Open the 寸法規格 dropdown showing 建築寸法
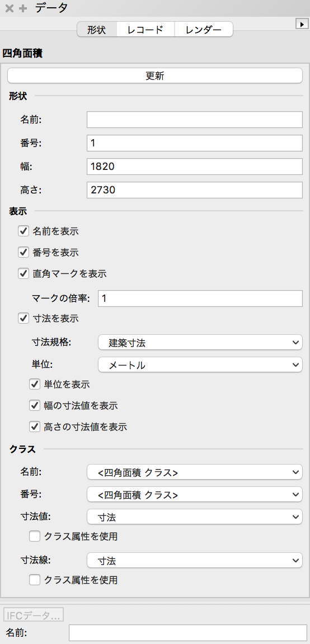This screenshot has height=644, width=310. [200, 342]
